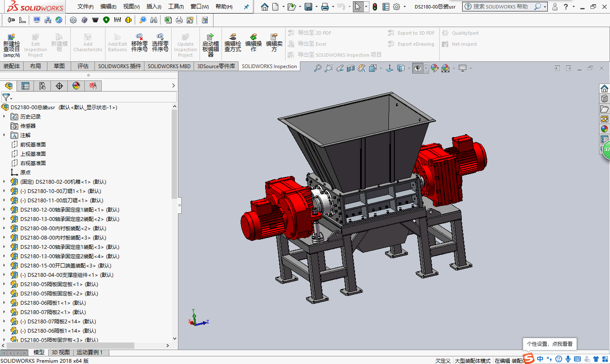Launch the 启动模板编辑器 template editor
610x364 pixels.
point(211,45)
